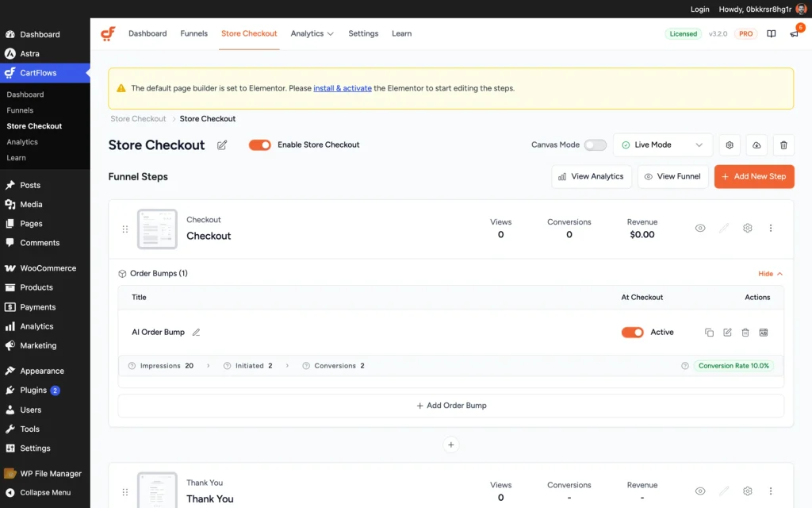The width and height of the screenshot is (812, 508).
Task: Edit the Thank You step pencil icon
Action: [x=724, y=491]
